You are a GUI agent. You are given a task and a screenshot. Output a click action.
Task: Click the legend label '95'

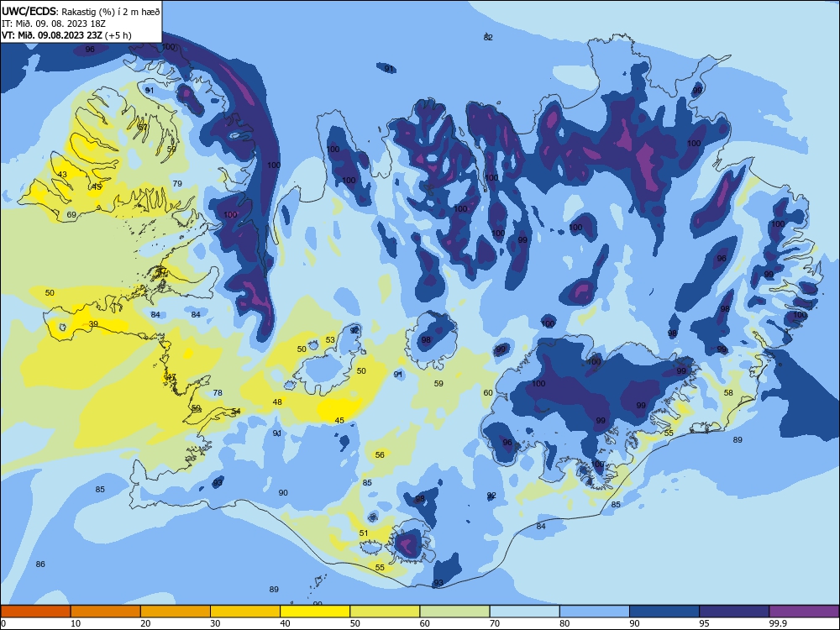705,623
